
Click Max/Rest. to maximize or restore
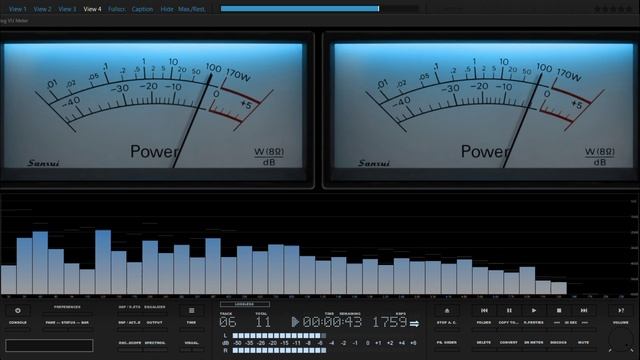click(191, 9)
